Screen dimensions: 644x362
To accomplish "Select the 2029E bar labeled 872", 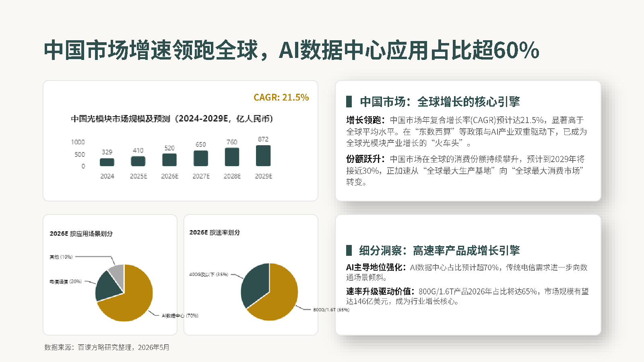I will pyautogui.click(x=263, y=156).
